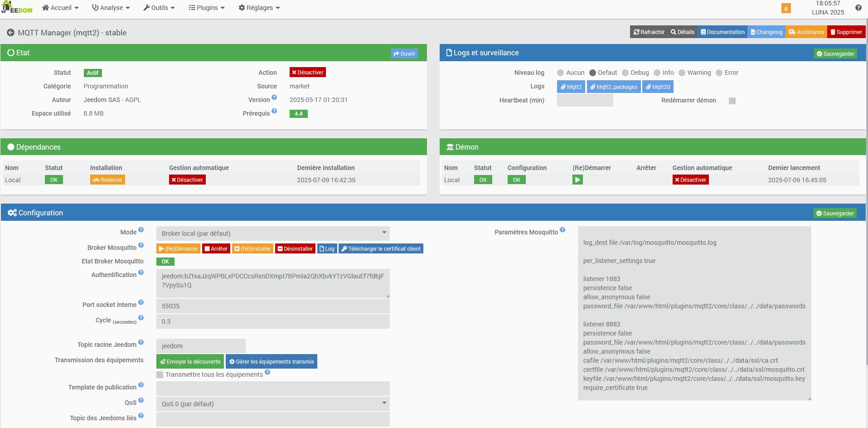This screenshot has width=868, height=428.
Task: Open the QoS dropdown
Action: 273,404
